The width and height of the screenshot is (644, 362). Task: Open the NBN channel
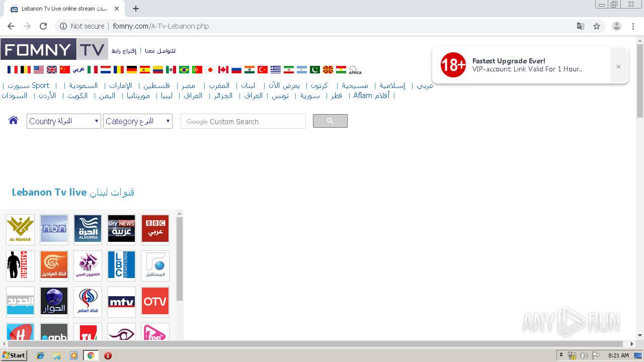(x=54, y=229)
